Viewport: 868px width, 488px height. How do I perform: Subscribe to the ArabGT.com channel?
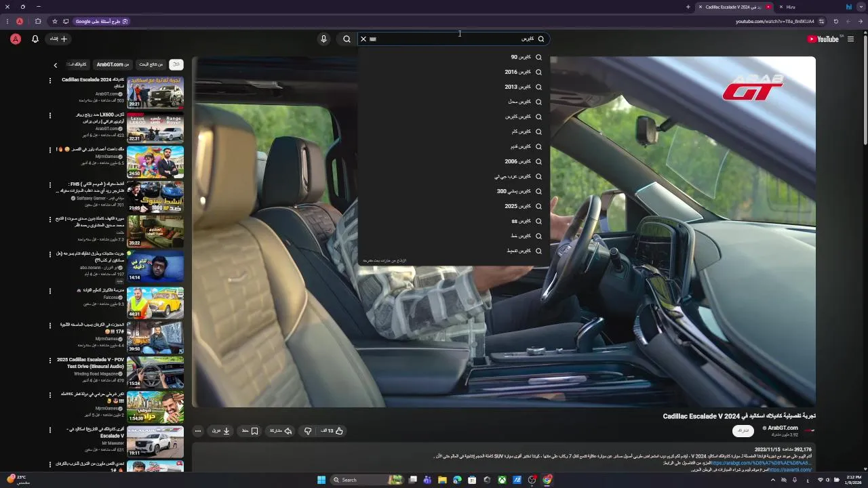click(743, 431)
